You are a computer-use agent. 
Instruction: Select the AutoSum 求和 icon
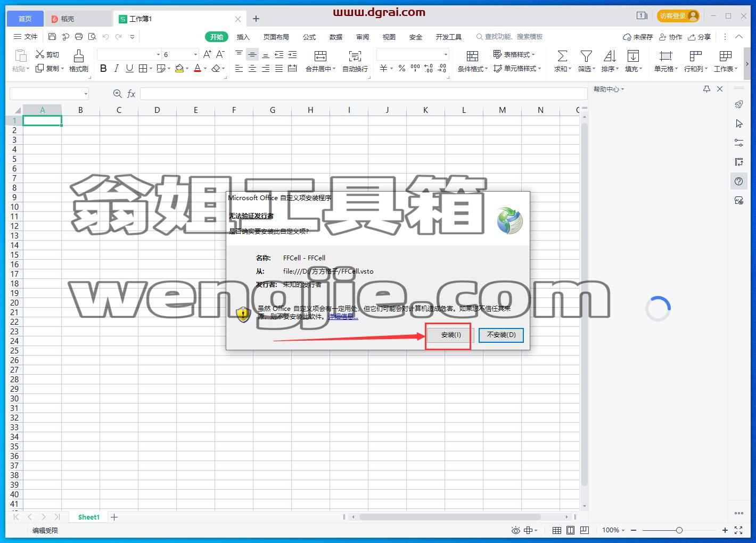pyautogui.click(x=562, y=56)
